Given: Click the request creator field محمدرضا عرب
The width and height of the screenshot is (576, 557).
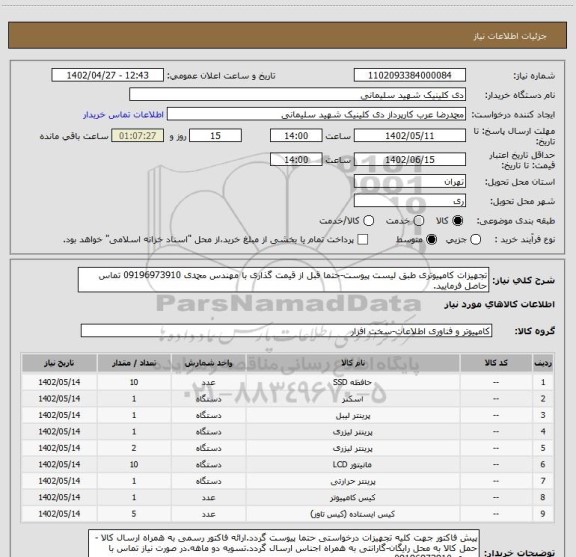Looking at the screenshot, I should 316,115.
